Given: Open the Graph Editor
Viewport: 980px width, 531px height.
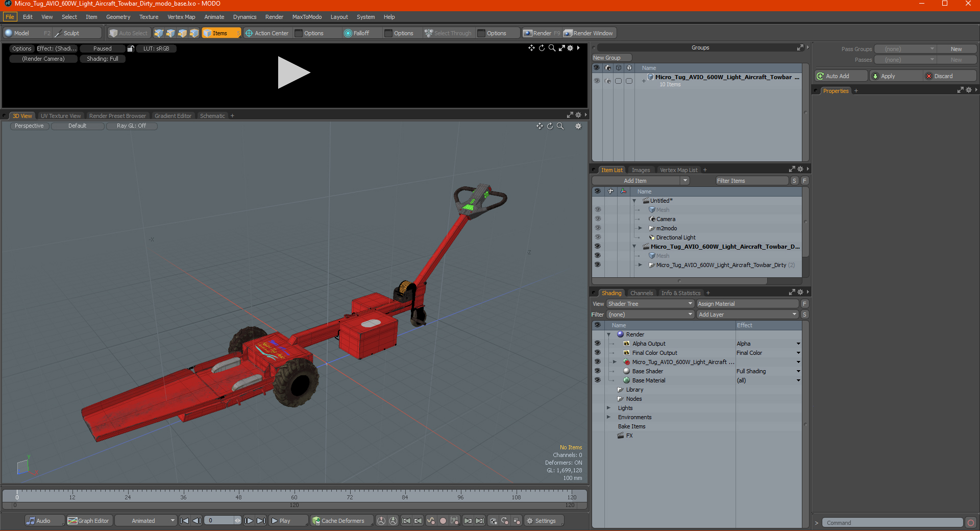Looking at the screenshot, I should point(89,521).
